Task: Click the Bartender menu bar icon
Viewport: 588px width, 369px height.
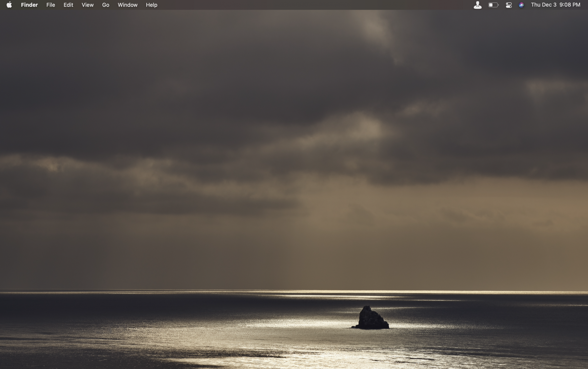Action: click(x=477, y=5)
